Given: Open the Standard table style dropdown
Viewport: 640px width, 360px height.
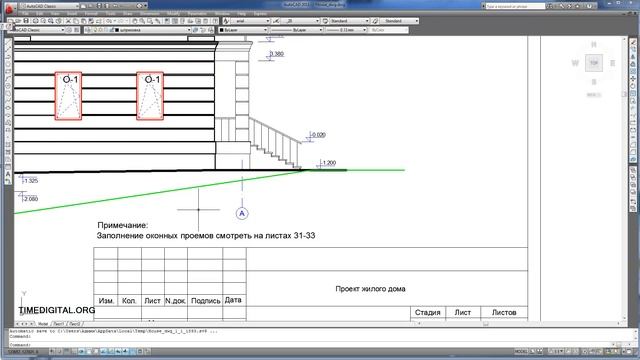Looking at the screenshot, I should pos(349,21).
